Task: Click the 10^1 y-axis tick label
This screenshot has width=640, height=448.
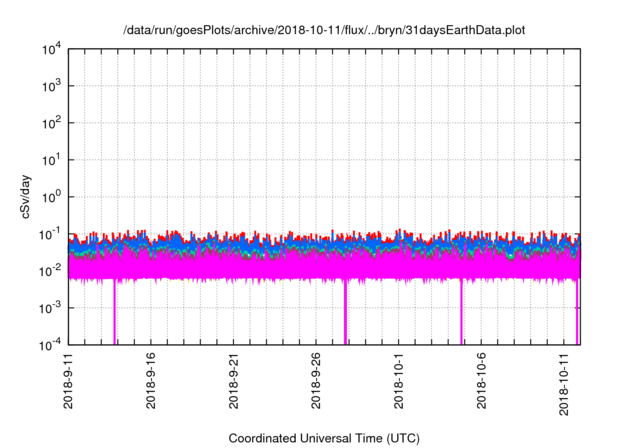Action: pyautogui.click(x=52, y=160)
